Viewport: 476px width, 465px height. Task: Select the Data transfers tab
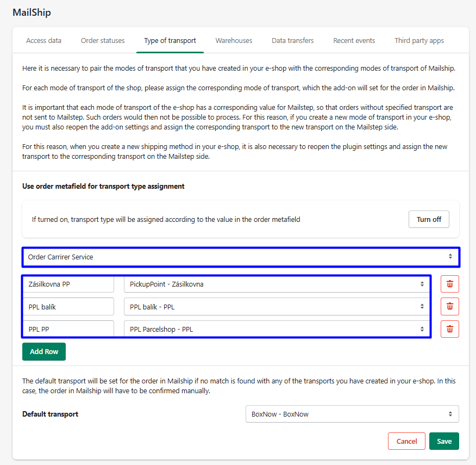coord(292,41)
